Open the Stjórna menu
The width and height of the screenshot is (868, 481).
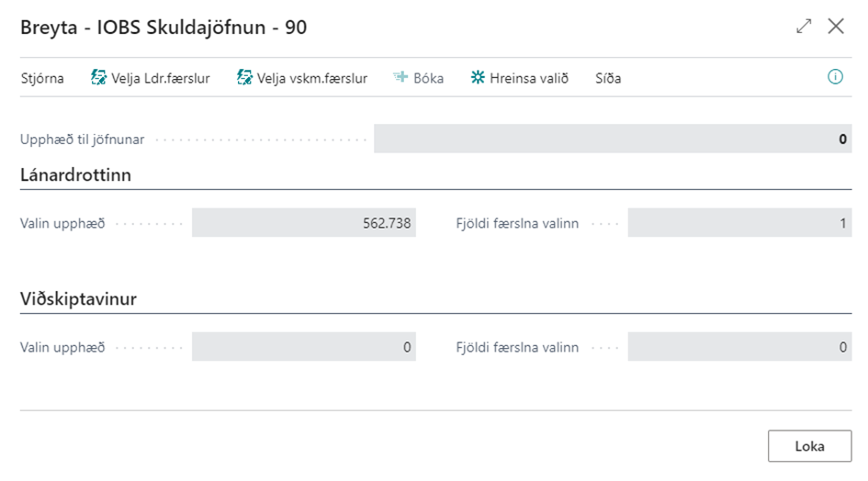tap(42, 78)
